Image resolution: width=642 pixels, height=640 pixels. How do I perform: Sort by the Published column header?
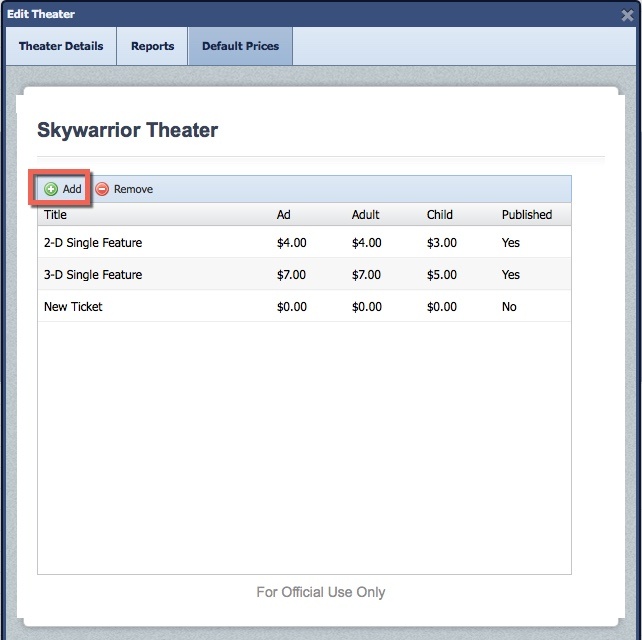point(527,214)
